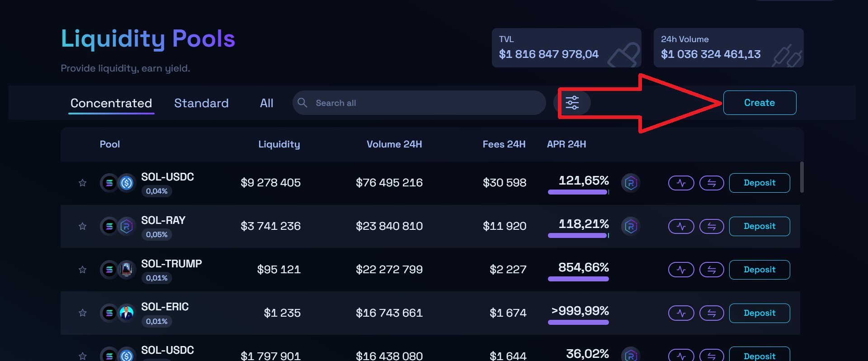Image resolution: width=868 pixels, height=361 pixels.
Task: Click swap icon for SOL-USDC 0,04% pool
Action: click(x=712, y=183)
